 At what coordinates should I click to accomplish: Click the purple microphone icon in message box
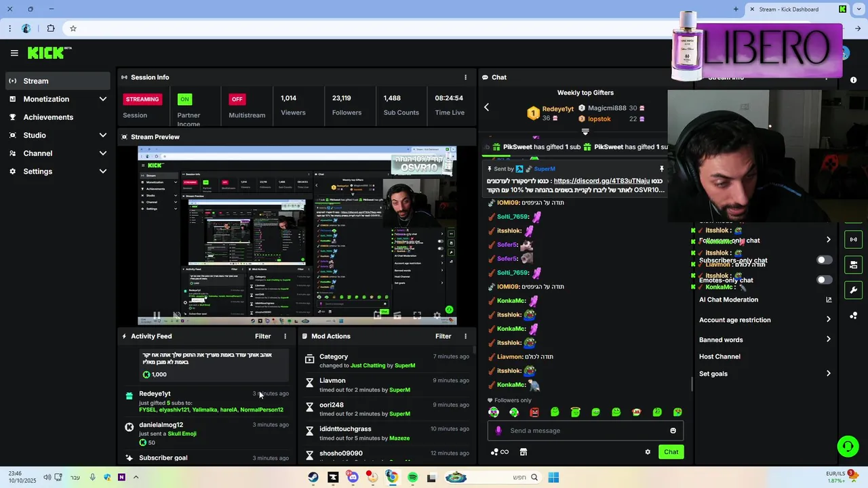[498, 430]
